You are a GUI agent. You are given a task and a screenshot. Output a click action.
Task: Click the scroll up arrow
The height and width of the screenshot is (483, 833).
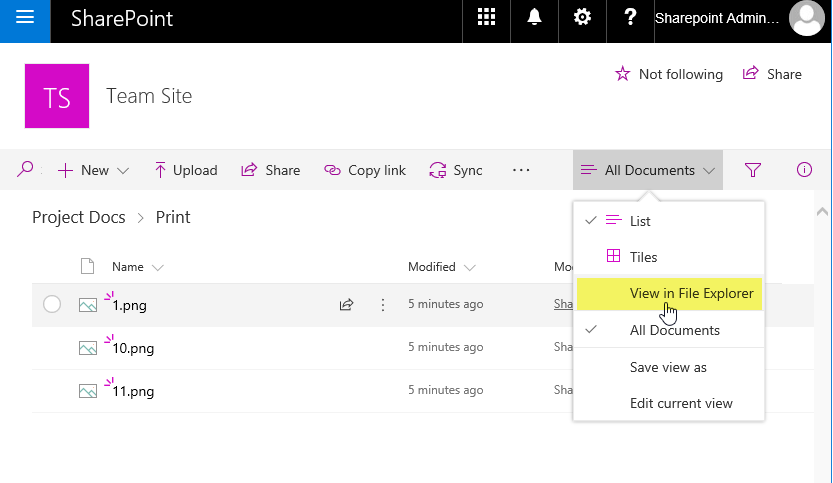click(x=822, y=212)
